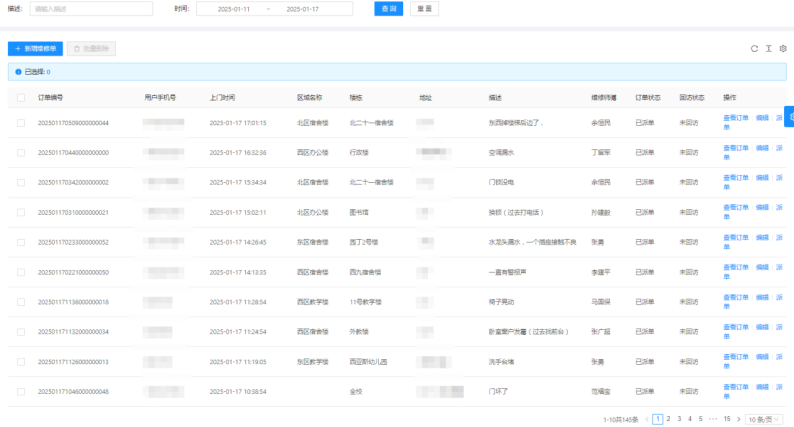Viewport: 794px width, 427px height.
Task: Open the column settings gear icon
Action: pyautogui.click(x=783, y=48)
